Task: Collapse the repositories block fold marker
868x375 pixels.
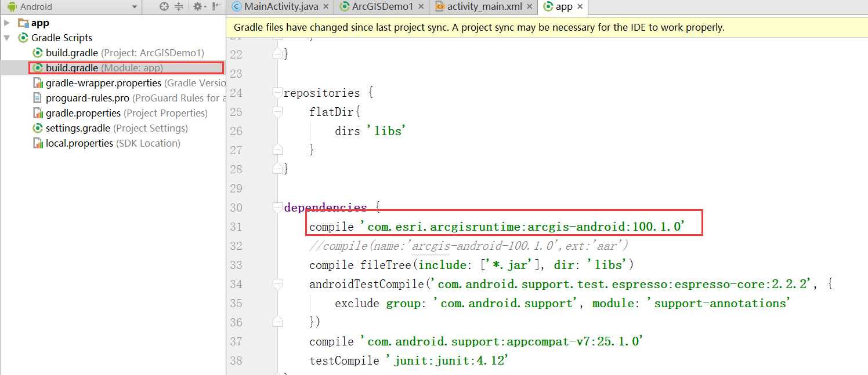Action: (277, 93)
